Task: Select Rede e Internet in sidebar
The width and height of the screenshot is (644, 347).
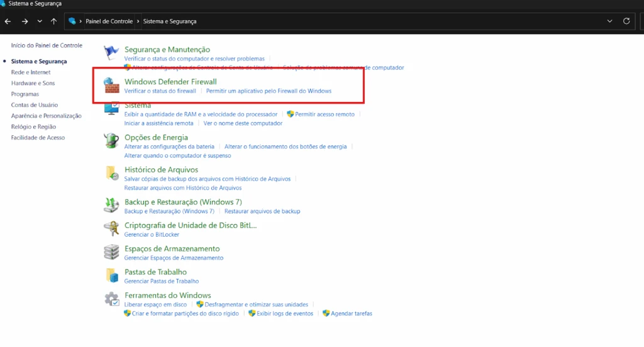Action: (31, 72)
